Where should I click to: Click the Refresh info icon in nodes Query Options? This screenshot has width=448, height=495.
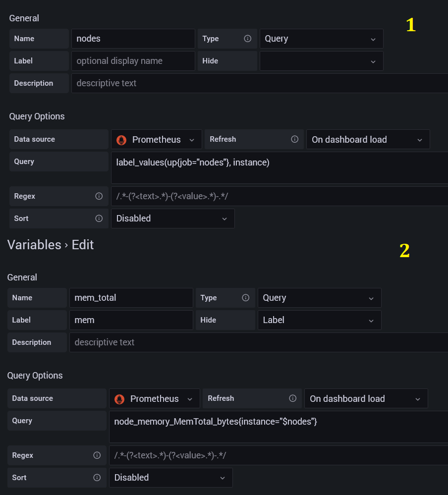295,139
